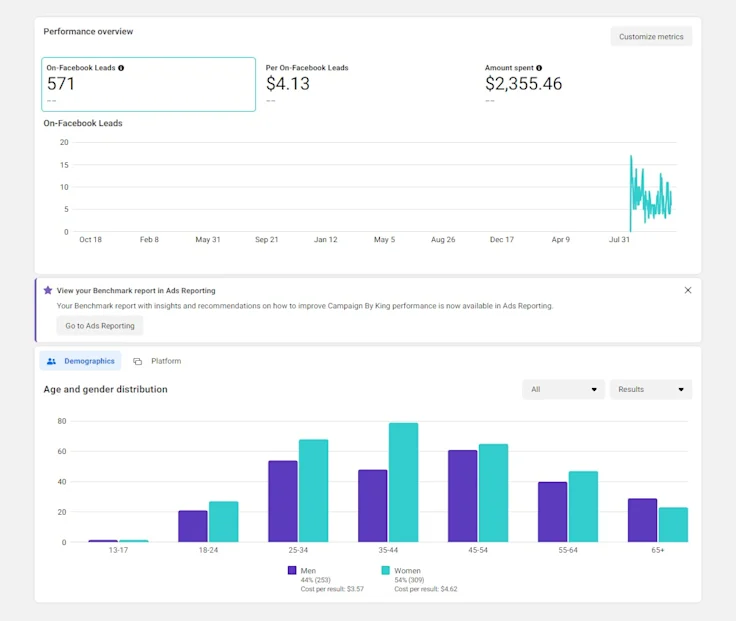
Task: Select the On-Facebook Leads metric card
Action: 148,84
